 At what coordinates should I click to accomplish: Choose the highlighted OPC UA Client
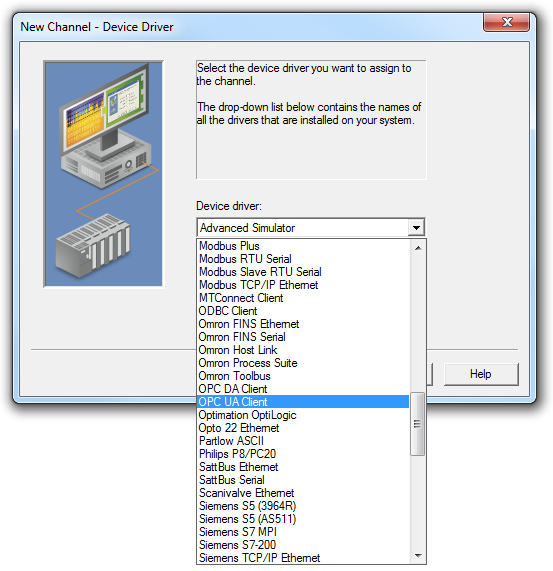click(303, 402)
